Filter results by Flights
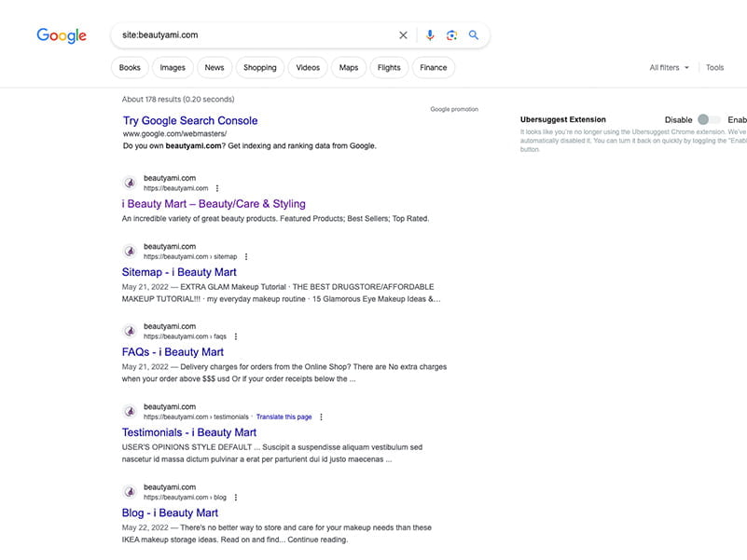This screenshot has height=560, width=747. (389, 68)
